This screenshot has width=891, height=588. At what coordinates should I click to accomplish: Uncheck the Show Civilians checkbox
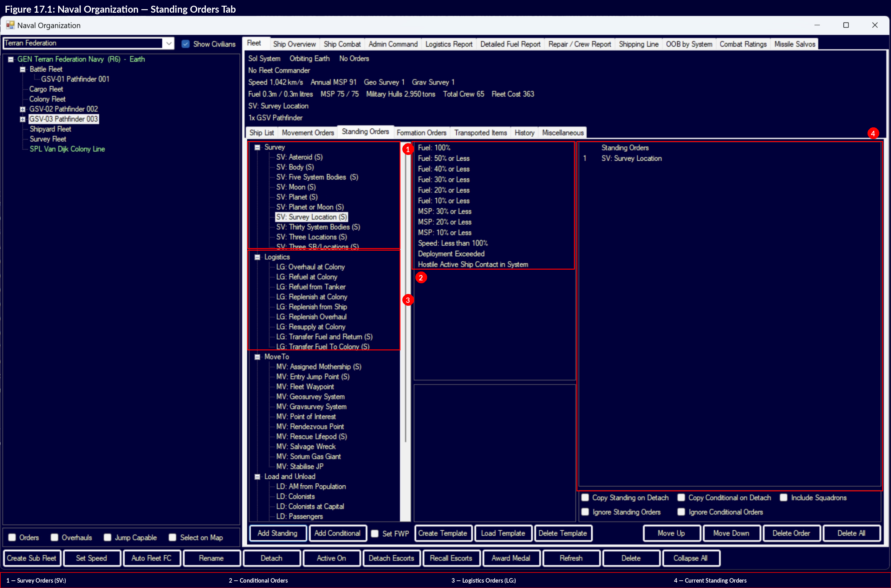click(186, 44)
